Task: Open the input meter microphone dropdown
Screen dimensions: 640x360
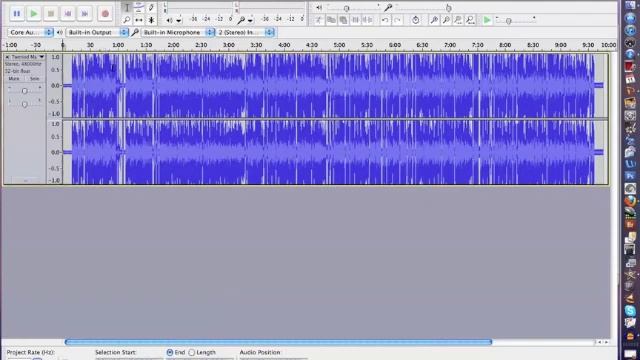Action: pyautogui.click(x=251, y=20)
